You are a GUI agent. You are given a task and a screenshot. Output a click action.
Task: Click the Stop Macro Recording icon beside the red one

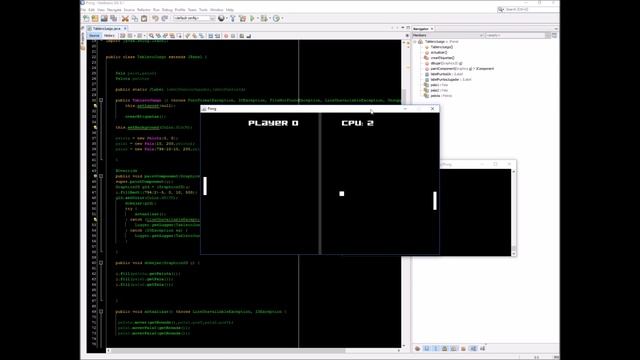coord(233,36)
